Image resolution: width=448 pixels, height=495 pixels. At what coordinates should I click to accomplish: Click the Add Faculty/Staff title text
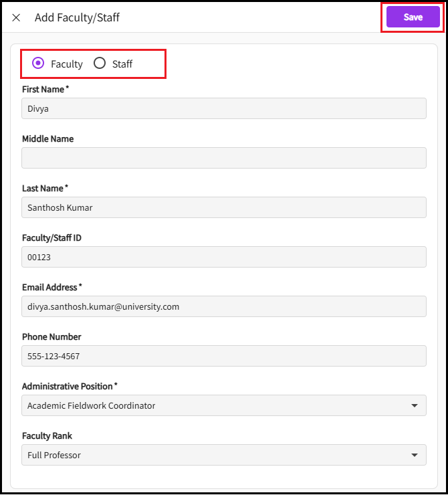click(x=77, y=17)
